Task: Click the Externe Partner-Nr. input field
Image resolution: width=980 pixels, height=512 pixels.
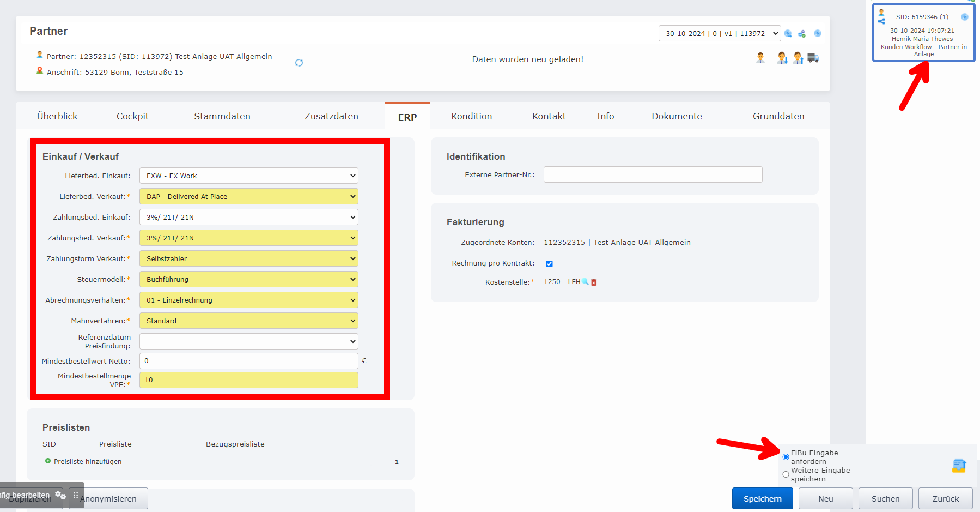Action: [x=653, y=174]
